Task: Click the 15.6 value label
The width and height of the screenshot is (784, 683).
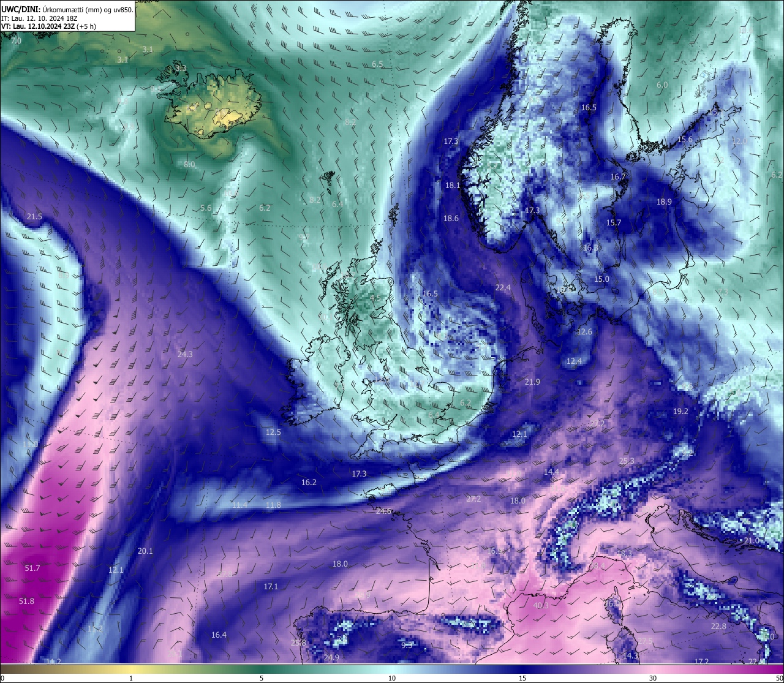Action: 685,140
